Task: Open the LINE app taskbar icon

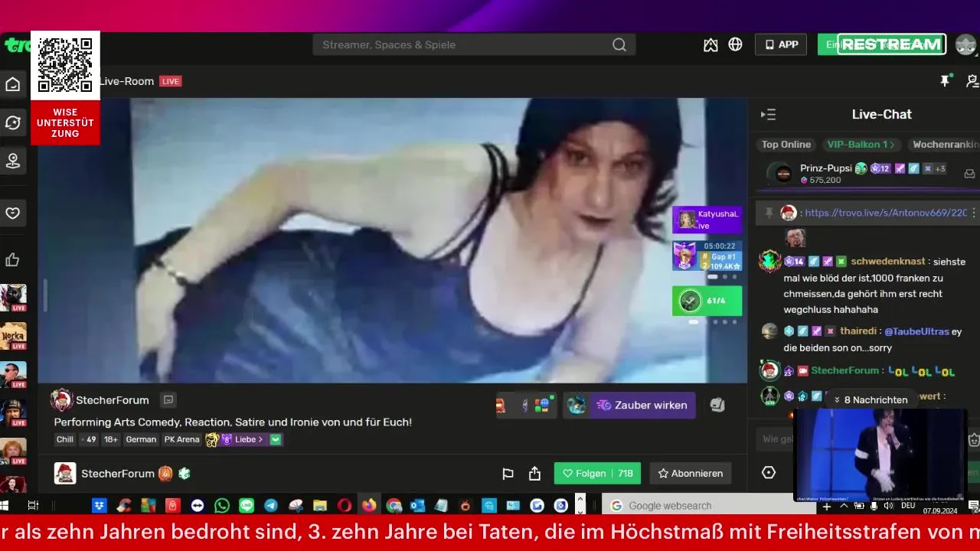Action: point(247,505)
